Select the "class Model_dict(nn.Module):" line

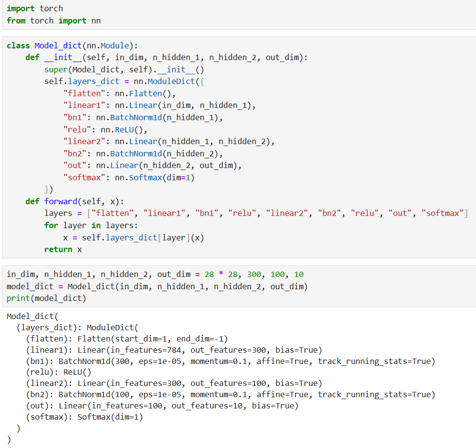72,45
